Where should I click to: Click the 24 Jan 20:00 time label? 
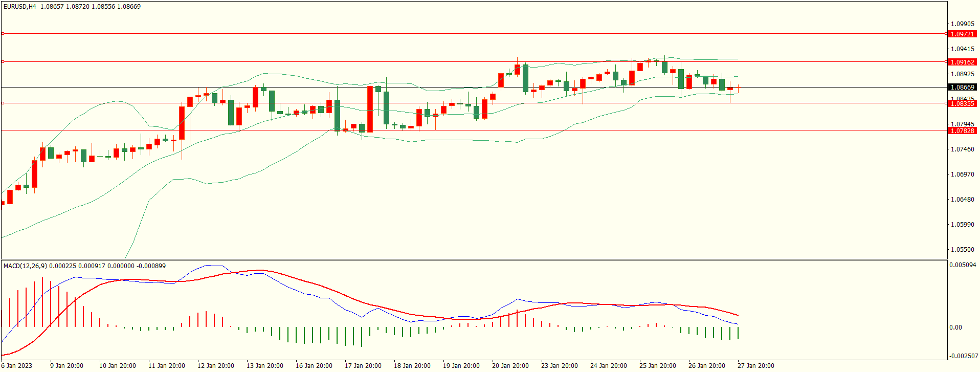click(x=609, y=366)
